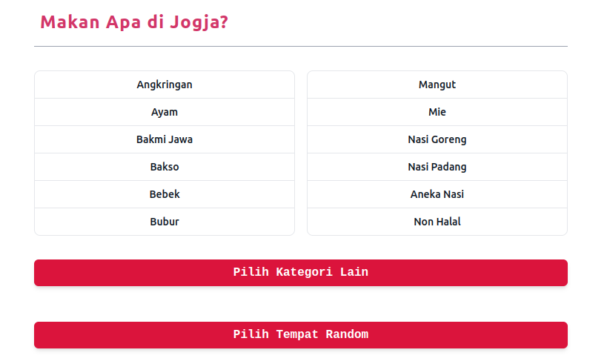The width and height of the screenshot is (607, 364).
Task: Choose Bubur from the category list
Action: [x=165, y=222]
